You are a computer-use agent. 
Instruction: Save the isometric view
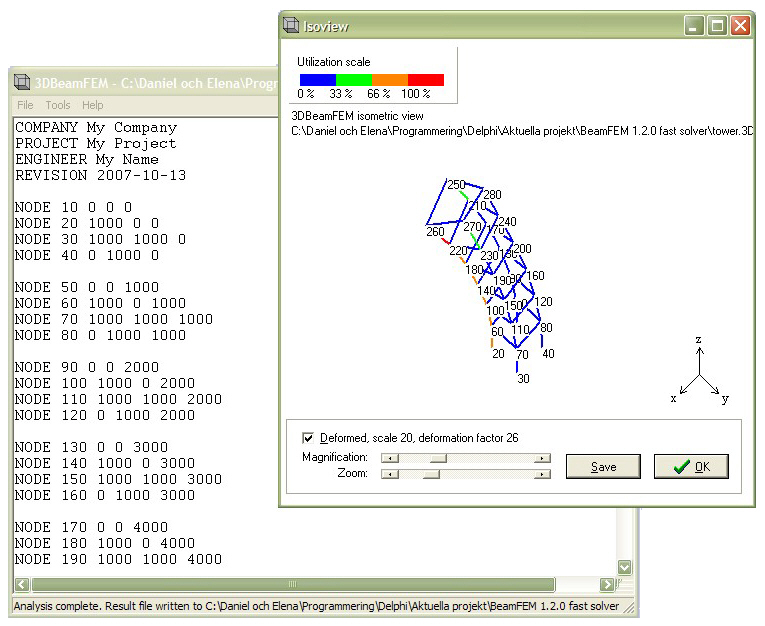(x=603, y=466)
